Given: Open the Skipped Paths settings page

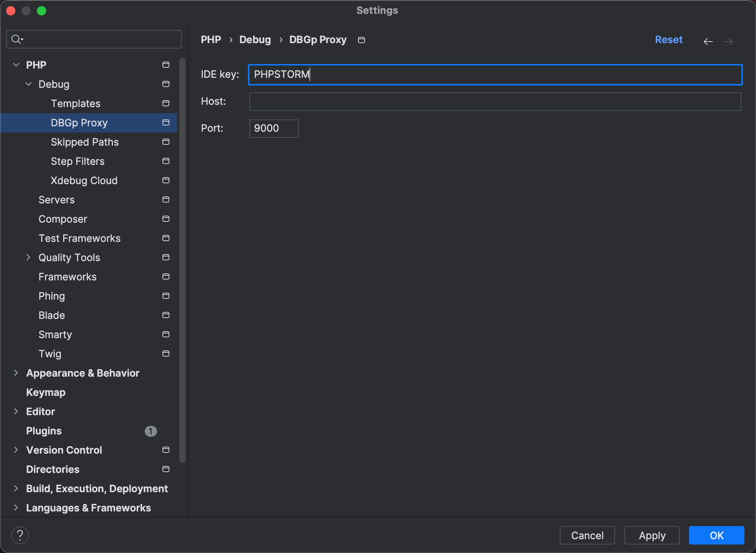Looking at the screenshot, I should click(x=85, y=142).
